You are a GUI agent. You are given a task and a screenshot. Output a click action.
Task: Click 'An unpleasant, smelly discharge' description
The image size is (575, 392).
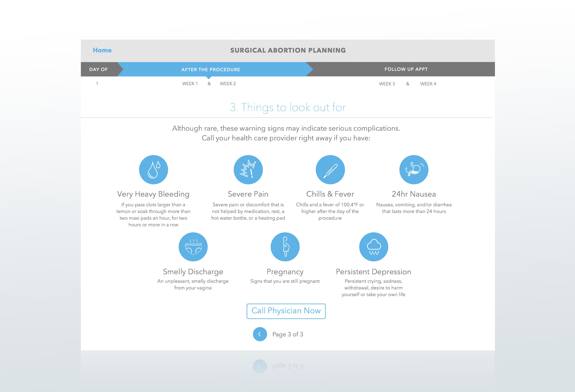[x=193, y=284]
